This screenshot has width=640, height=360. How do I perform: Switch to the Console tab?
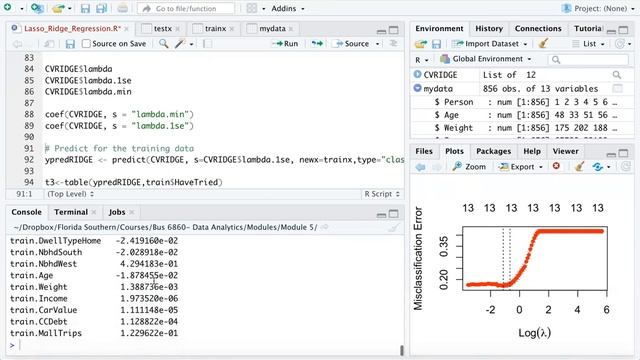coord(27,212)
